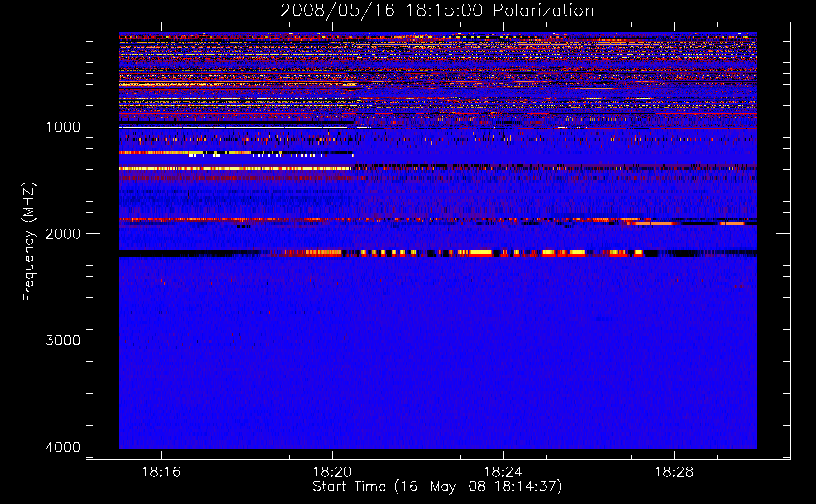Select the 2000 frequency tick label

[63, 234]
